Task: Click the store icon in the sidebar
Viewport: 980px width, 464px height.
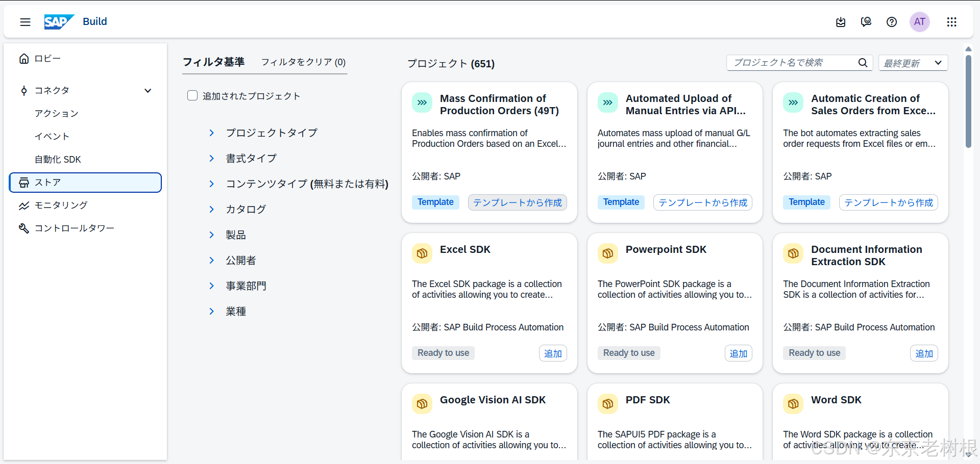Action: pyautogui.click(x=24, y=183)
